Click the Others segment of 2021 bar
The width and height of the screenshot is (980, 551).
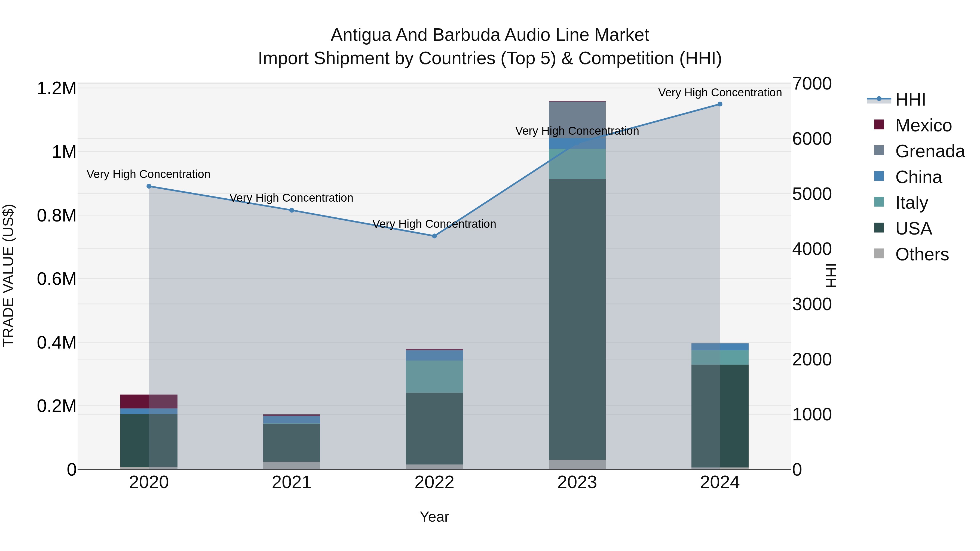pos(292,466)
